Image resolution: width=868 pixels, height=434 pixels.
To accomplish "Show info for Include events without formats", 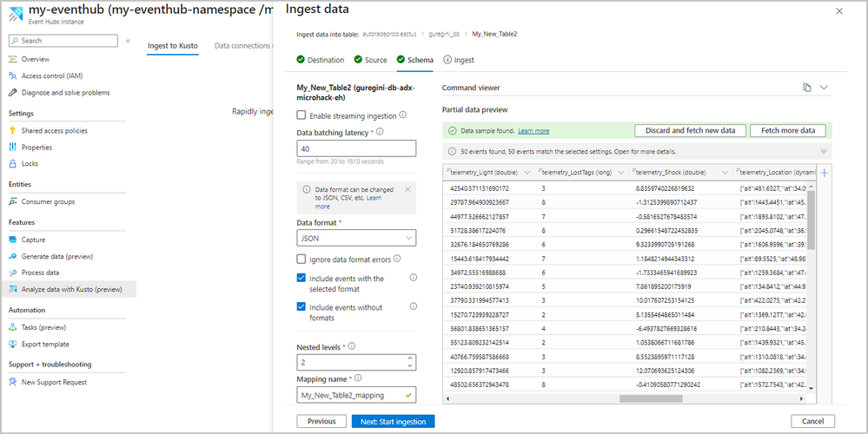I will [x=413, y=306].
